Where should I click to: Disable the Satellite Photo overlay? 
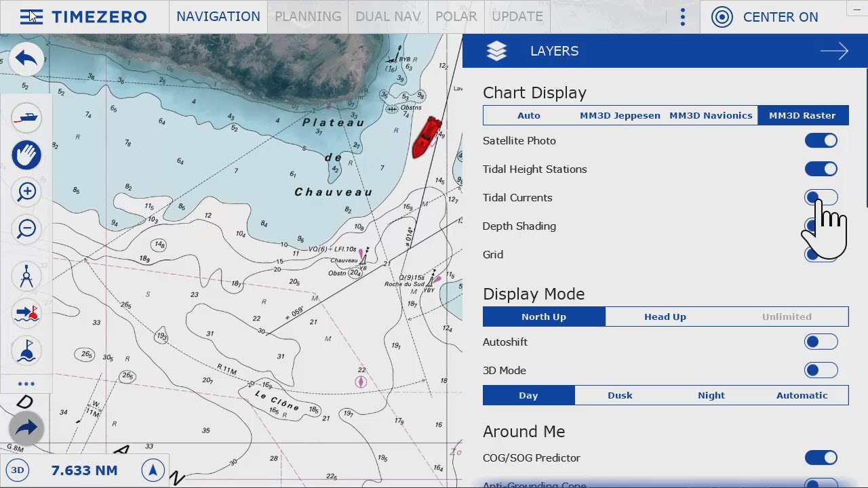coord(821,140)
